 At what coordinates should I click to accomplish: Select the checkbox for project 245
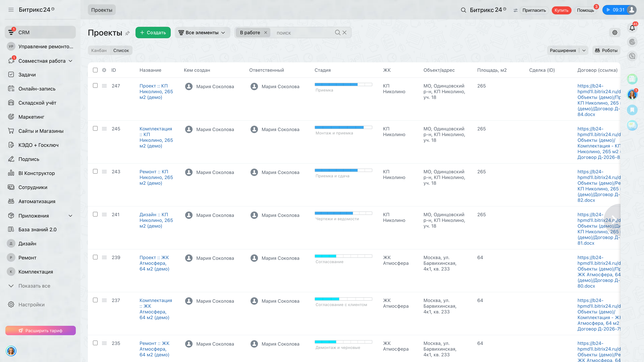click(x=95, y=128)
